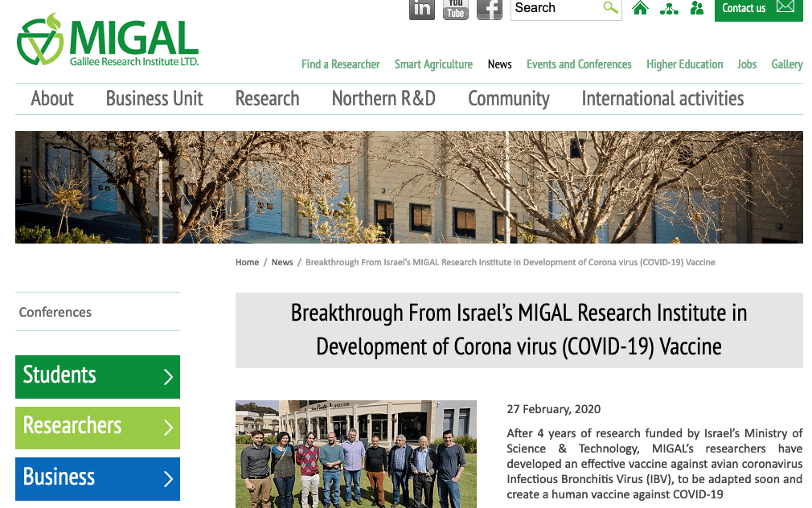The height and width of the screenshot is (508, 812).
Task: Click the building banner image
Action: [x=409, y=187]
